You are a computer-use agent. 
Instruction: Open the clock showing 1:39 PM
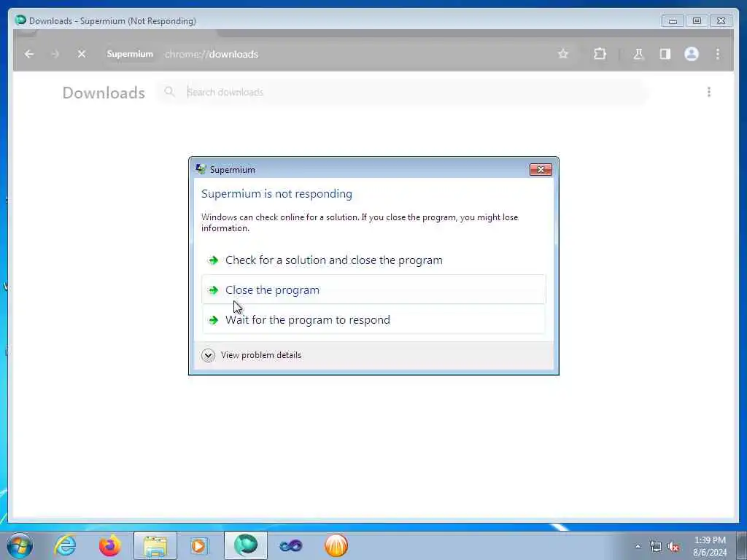(710, 546)
